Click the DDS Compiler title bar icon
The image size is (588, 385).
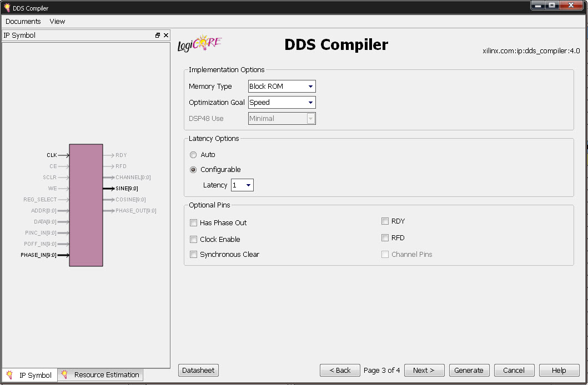(7, 8)
